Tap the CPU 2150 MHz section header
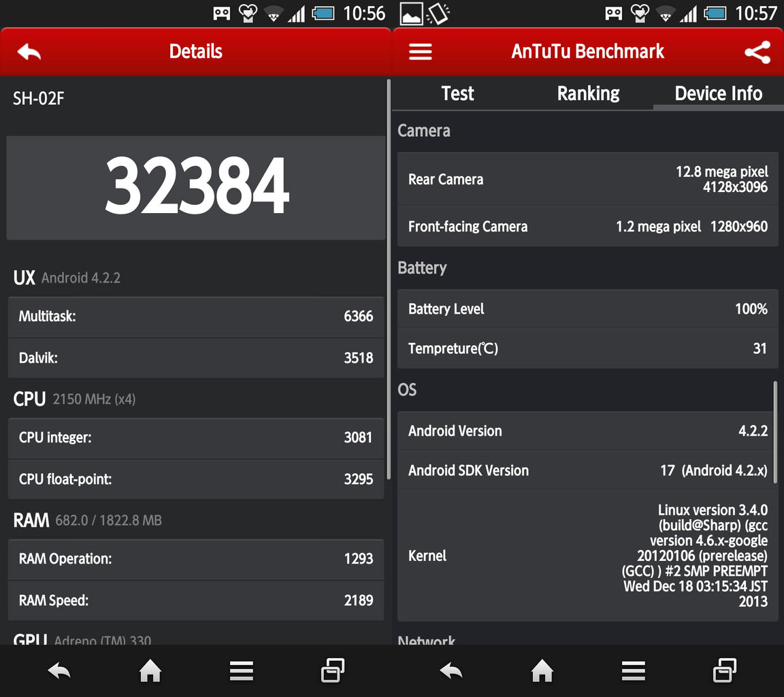Viewport: 784px width, 697px height. tap(74, 399)
